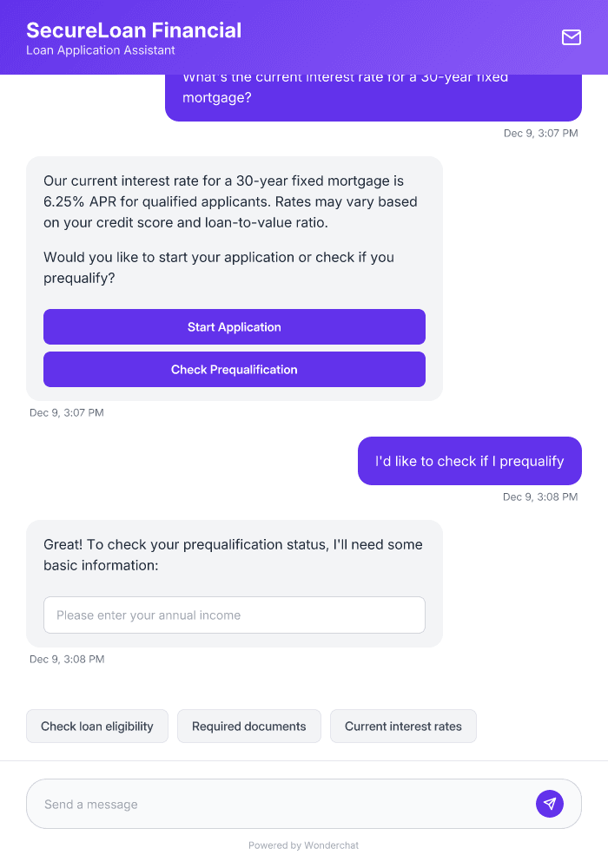Choose the Check loan eligibility quick reply
Viewport: 608px width, 868px height.
point(96,726)
